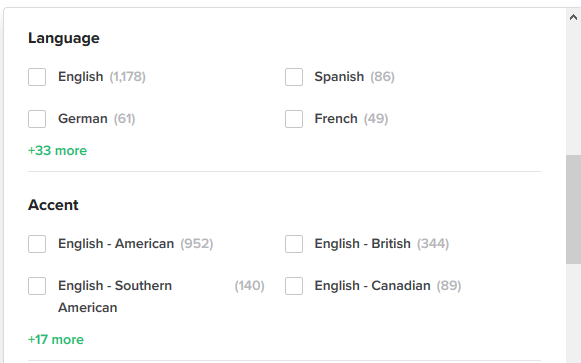Check the English - British accent box

click(x=294, y=244)
